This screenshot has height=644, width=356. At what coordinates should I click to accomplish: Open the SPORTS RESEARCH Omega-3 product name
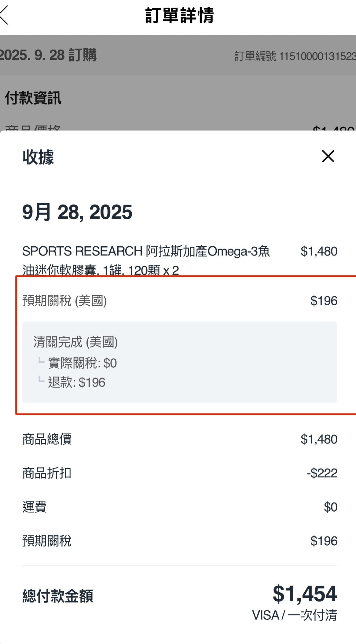(146, 260)
